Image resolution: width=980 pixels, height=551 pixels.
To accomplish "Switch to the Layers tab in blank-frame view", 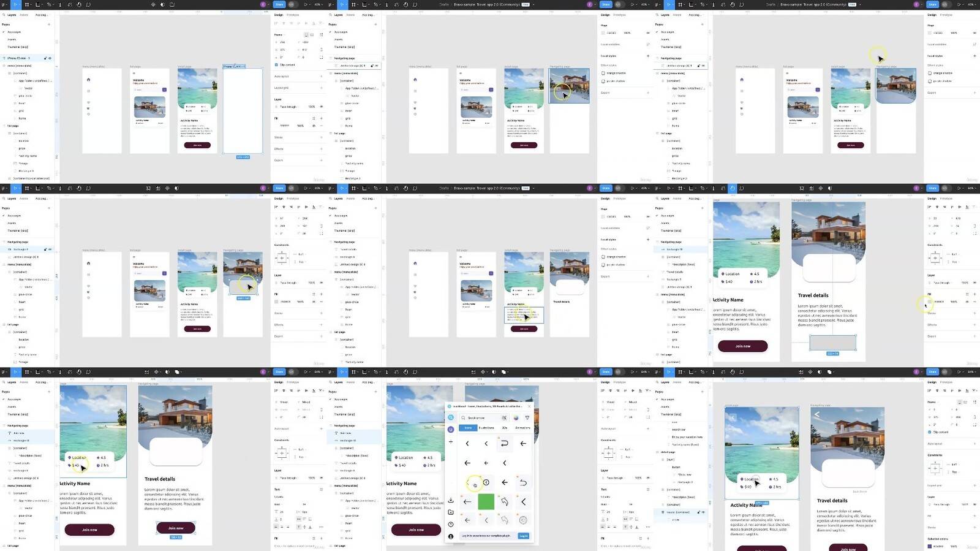I will [12, 15].
